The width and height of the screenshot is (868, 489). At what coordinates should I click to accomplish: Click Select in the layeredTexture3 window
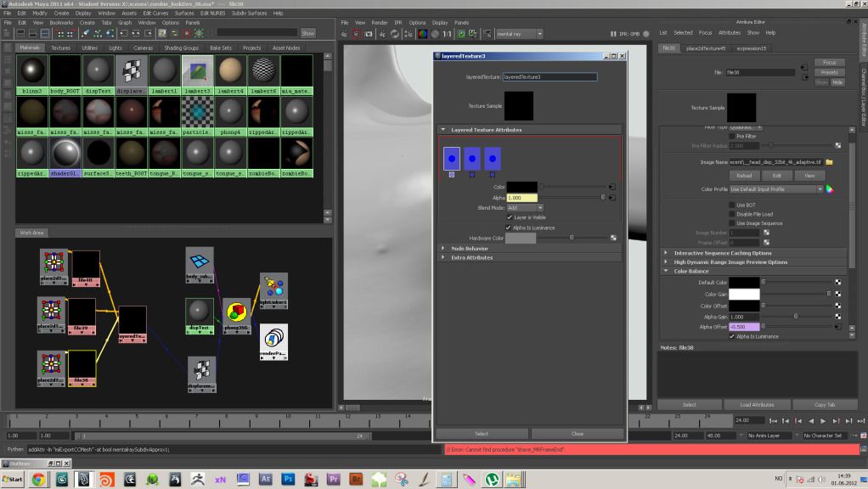482,434
